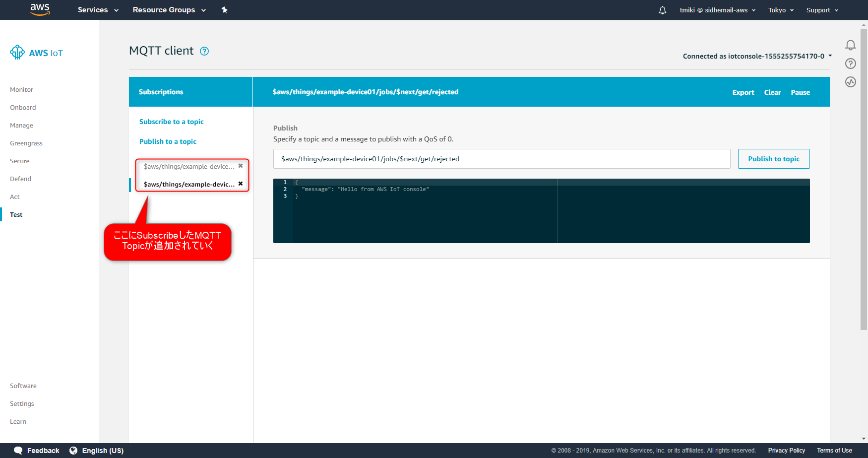Viewport: 868px width, 458px height.
Task: Open Learn in the sidebar
Action: pos(18,422)
